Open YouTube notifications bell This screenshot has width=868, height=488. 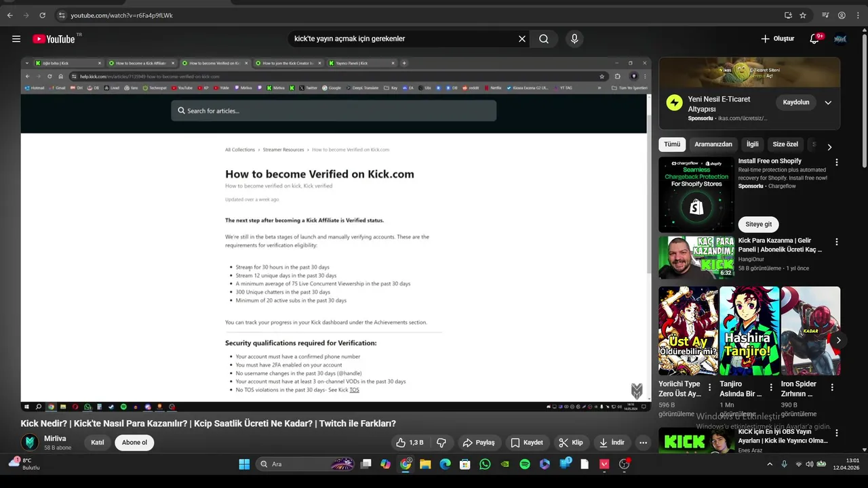click(x=814, y=39)
